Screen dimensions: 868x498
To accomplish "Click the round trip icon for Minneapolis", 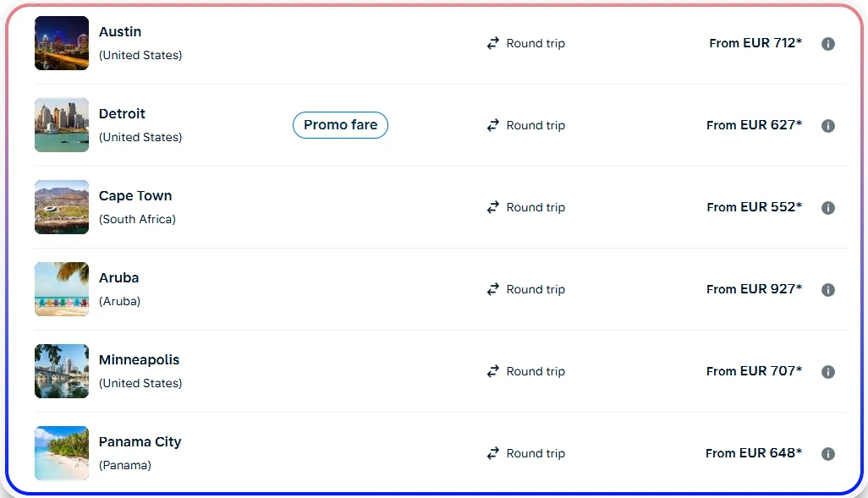I will pyautogui.click(x=493, y=371).
